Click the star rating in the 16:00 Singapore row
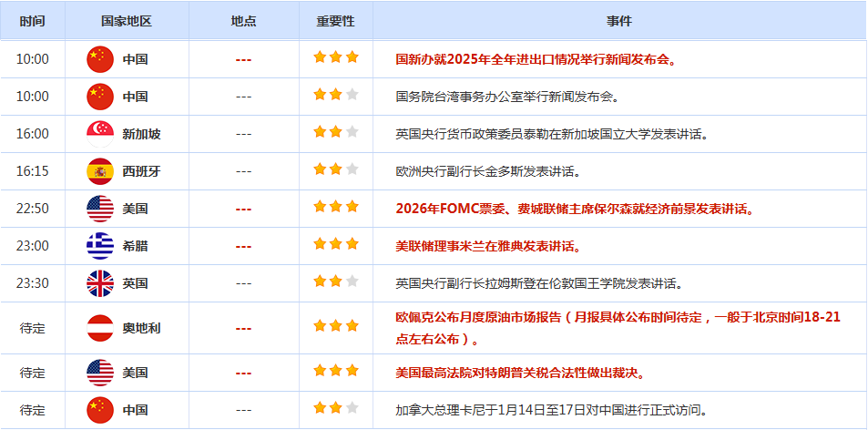The image size is (868, 430). (x=336, y=132)
